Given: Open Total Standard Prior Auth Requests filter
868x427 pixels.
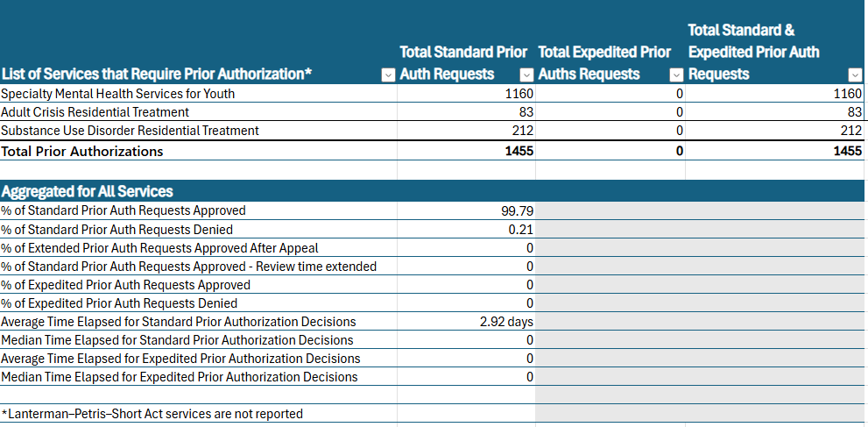Looking at the screenshot, I should pos(526,75).
